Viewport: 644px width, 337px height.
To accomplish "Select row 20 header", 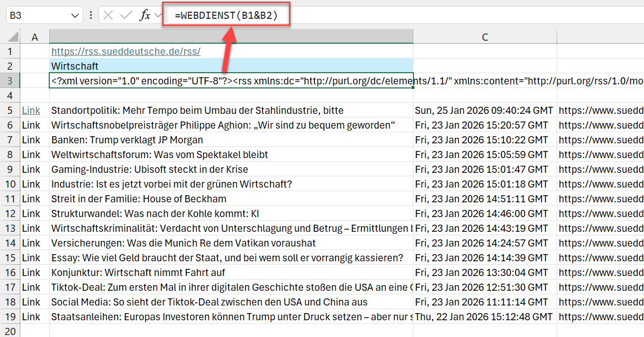I will (x=10, y=331).
